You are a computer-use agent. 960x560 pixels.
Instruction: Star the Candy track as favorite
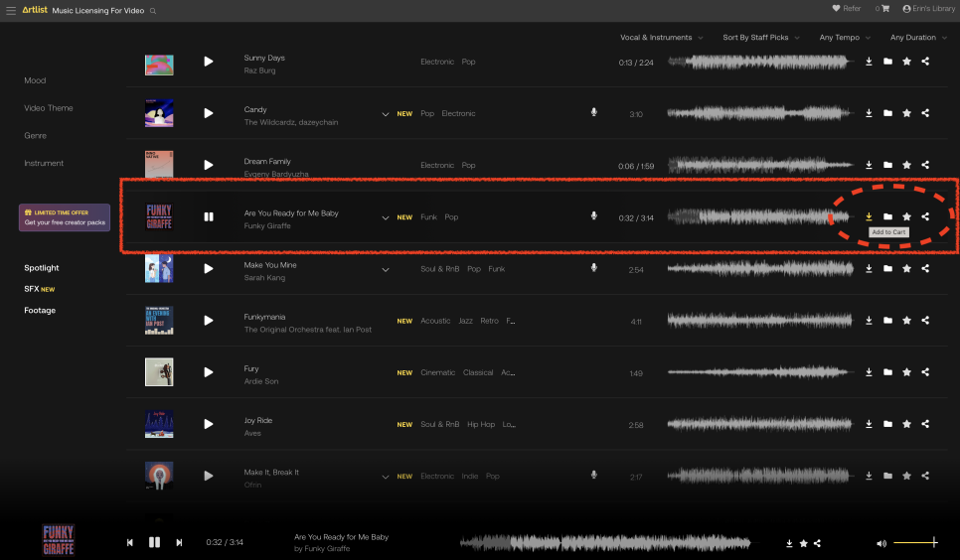[x=906, y=113]
